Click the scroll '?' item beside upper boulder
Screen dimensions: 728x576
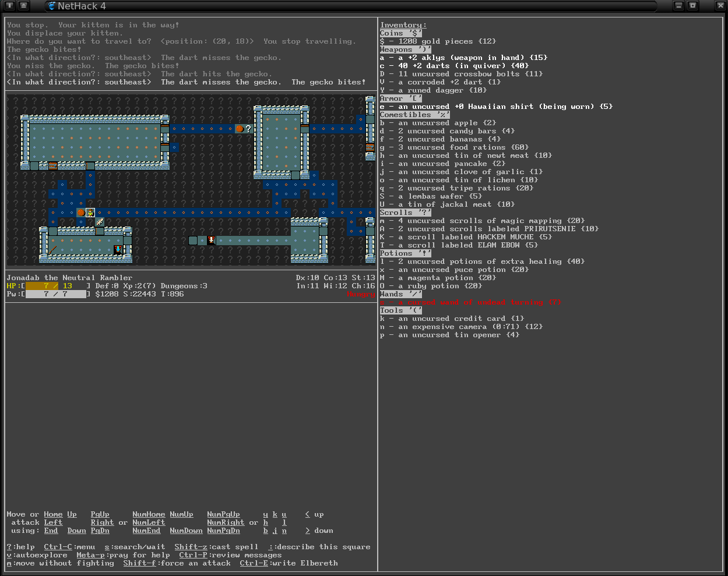pos(249,129)
